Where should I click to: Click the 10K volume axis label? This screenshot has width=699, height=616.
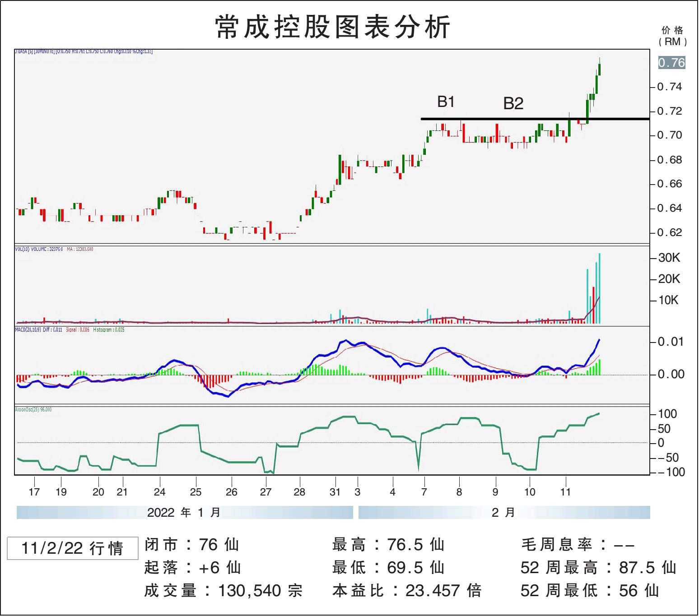(x=669, y=300)
